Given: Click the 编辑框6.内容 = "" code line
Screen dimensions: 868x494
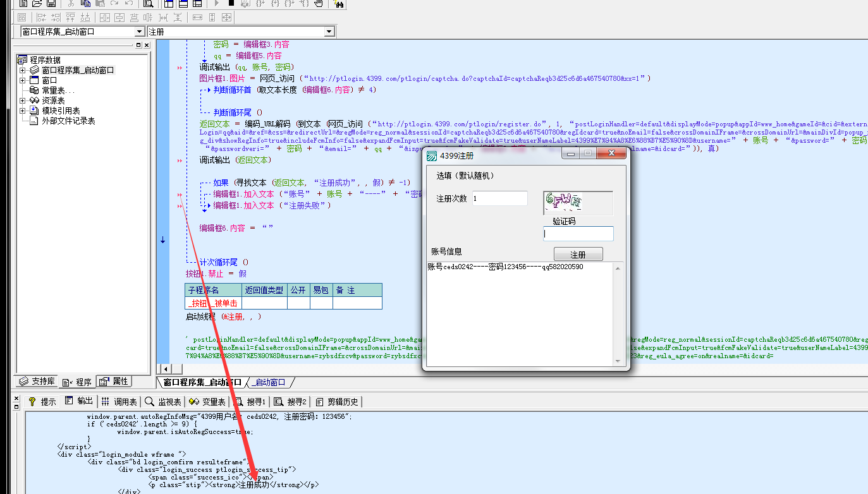Looking at the screenshot, I should [236, 228].
